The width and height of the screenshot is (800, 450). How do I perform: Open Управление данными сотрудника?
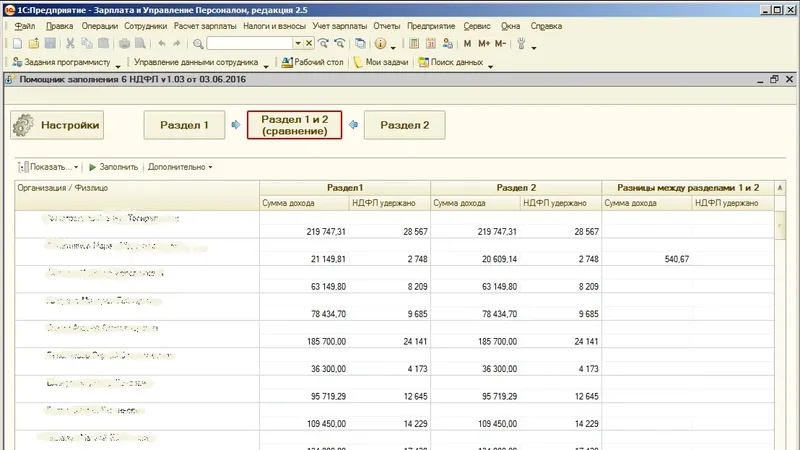point(196,62)
